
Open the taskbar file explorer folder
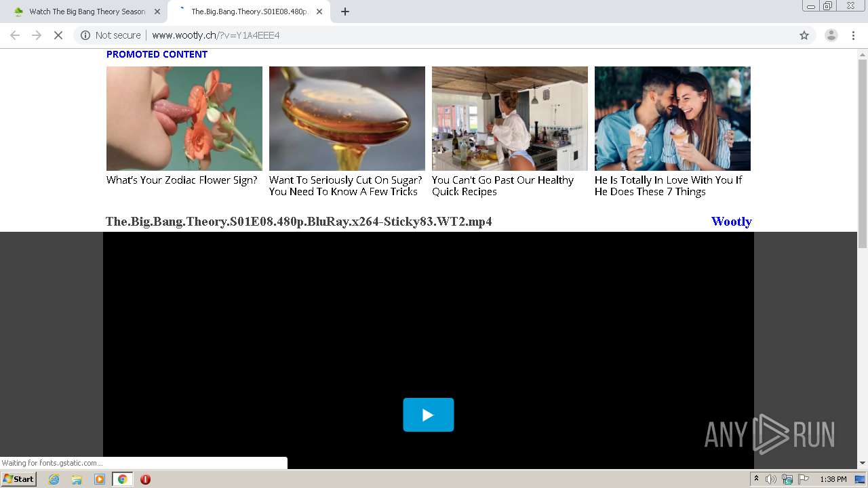point(77,479)
